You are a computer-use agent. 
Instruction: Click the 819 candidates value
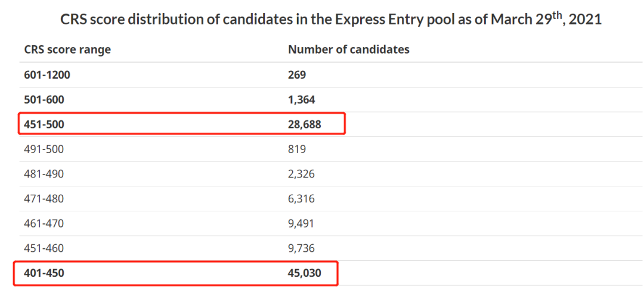(297, 149)
